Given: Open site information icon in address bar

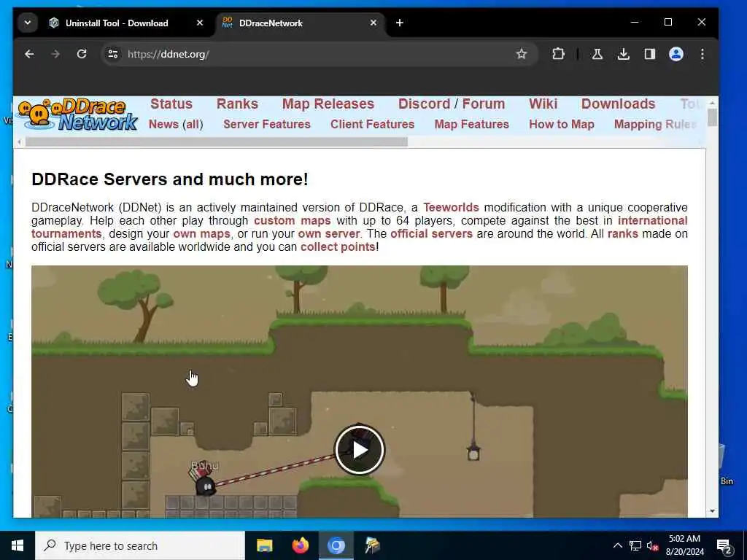Looking at the screenshot, I should coord(113,54).
